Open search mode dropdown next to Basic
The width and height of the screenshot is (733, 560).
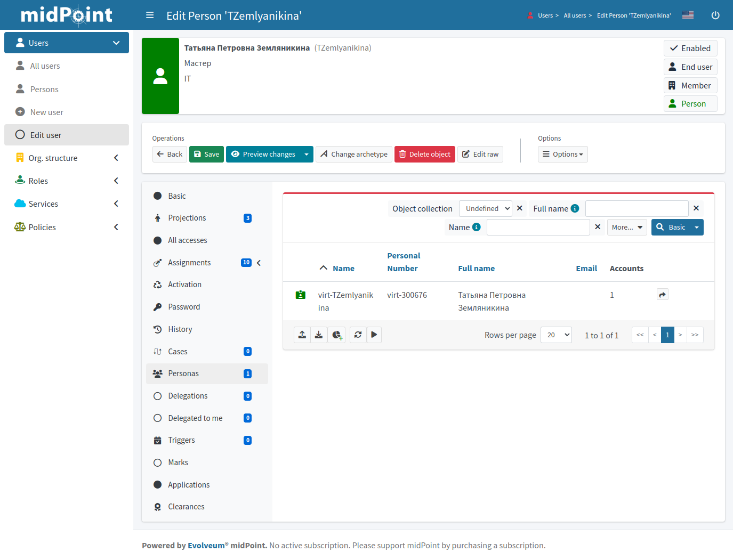pos(697,227)
